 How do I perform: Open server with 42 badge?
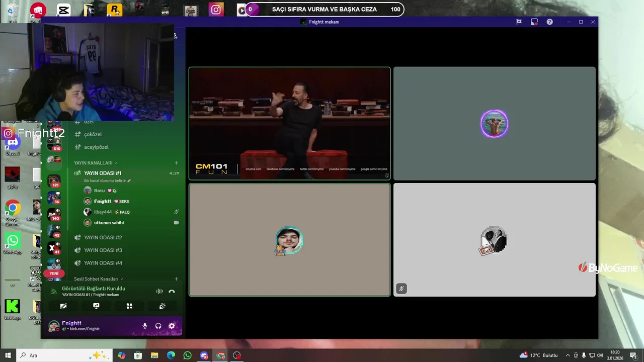[x=54, y=231]
